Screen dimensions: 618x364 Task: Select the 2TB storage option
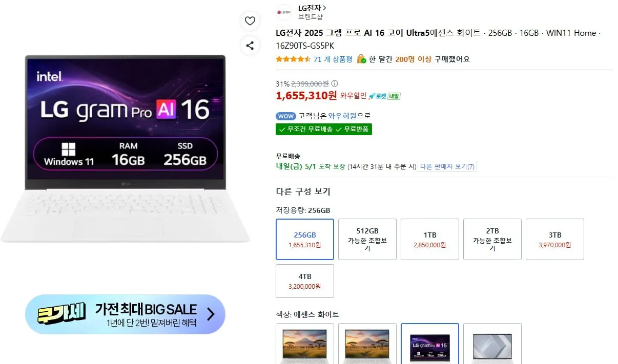(492, 239)
